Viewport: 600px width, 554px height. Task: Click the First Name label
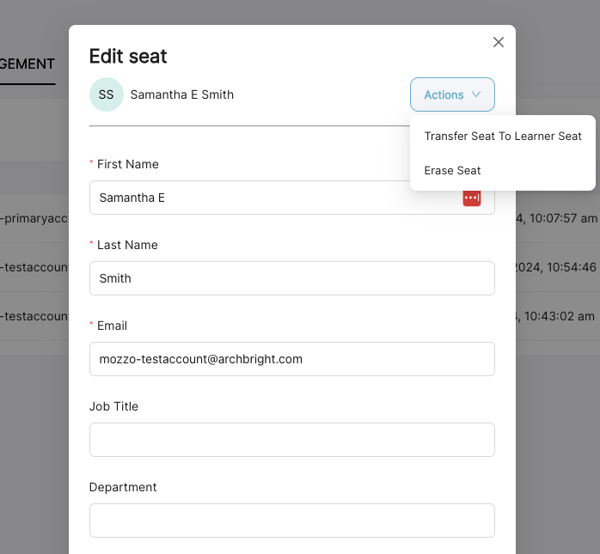click(128, 164)
